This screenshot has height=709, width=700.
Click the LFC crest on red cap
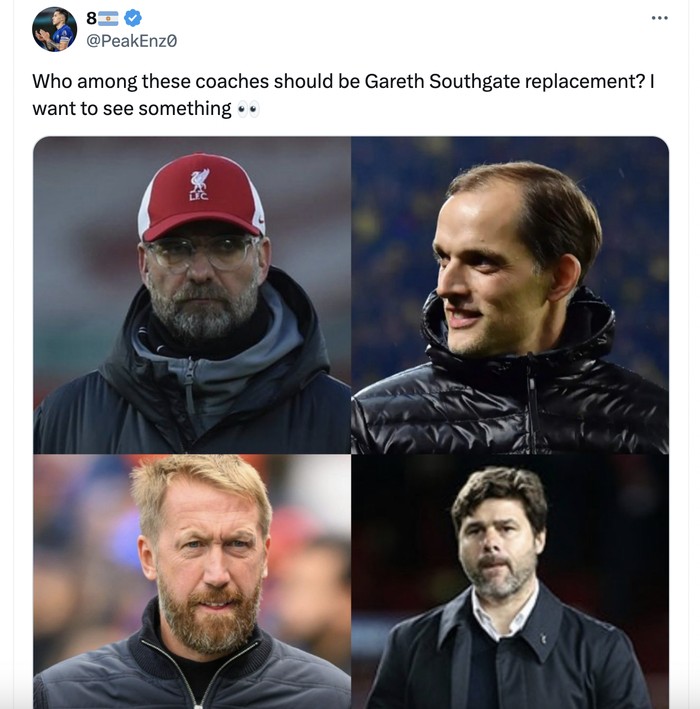tap(199, 183)
